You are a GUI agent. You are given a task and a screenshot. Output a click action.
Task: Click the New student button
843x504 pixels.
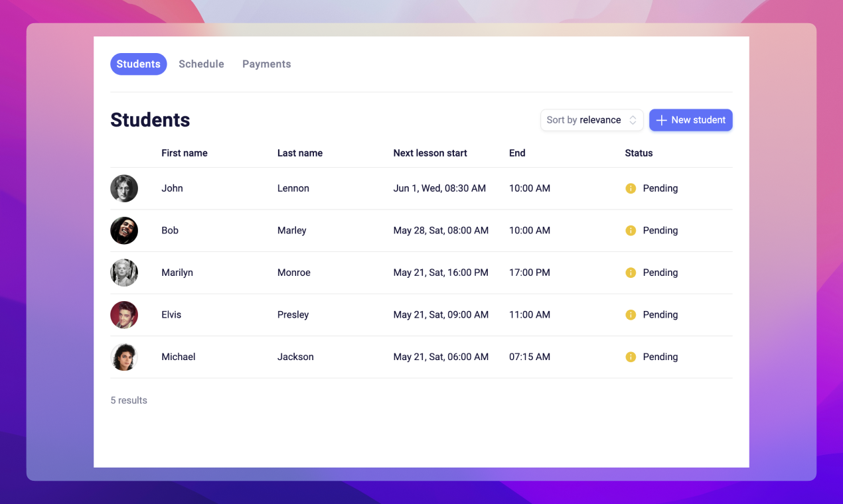coord(690,120)
